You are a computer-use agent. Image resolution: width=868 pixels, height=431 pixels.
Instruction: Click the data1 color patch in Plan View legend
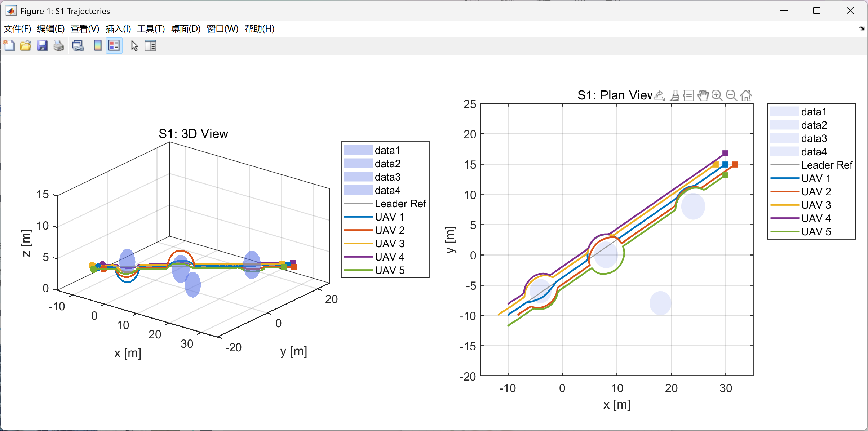click(x=784, y=112)
